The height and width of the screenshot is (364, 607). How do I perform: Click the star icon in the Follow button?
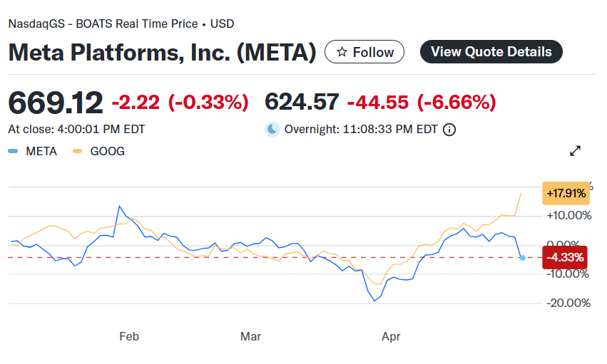(x=342, y=52)
